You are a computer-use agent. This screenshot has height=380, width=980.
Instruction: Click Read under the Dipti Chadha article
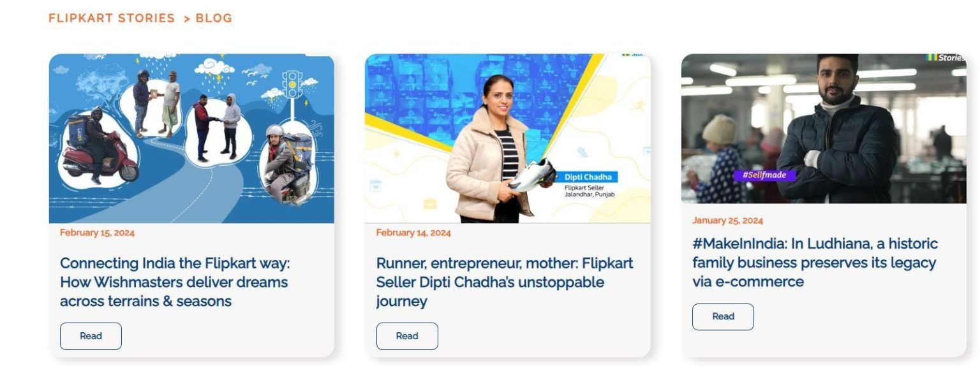coord(407,336)
